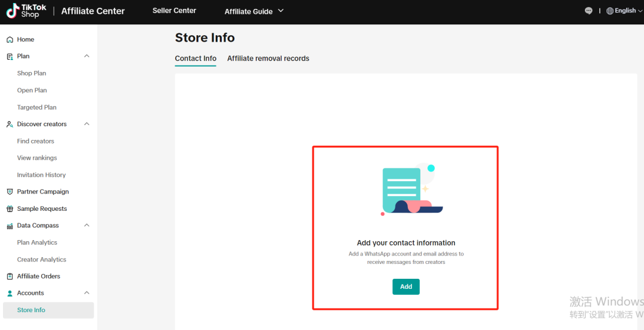Switch to Affiliate removal records tab
The width and height of the screenshot is (644, 330).
click(x=268, y=58)
